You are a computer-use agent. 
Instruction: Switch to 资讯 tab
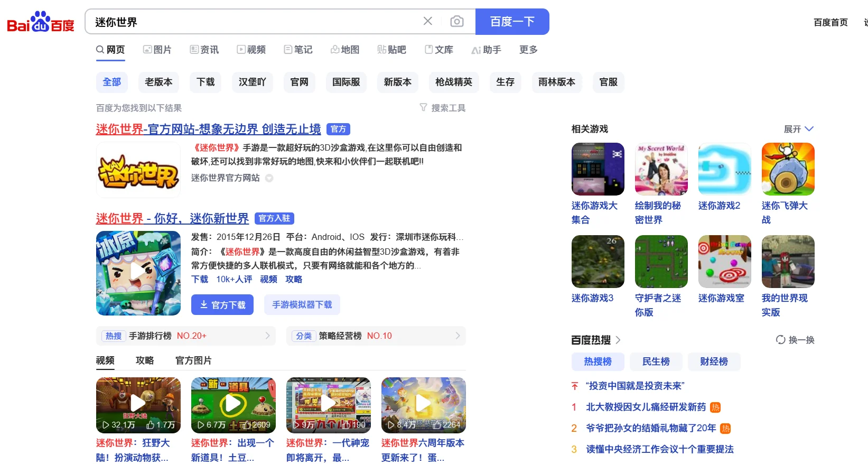click(204, 50)
